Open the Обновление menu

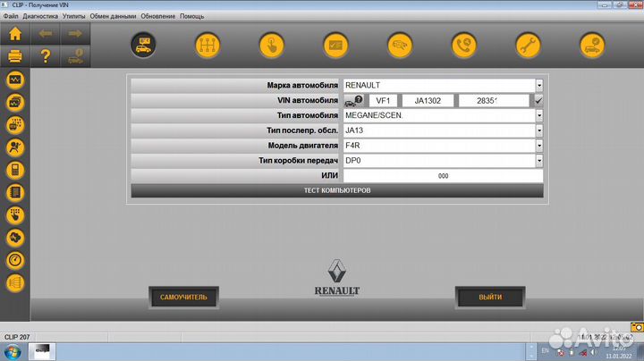[158, 16]
